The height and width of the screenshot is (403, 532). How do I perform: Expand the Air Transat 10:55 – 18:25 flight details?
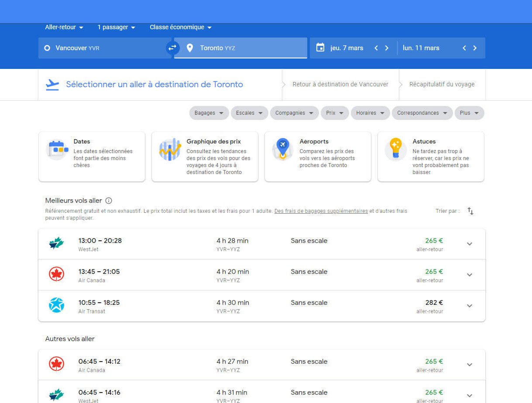click(x=470, y=306)
